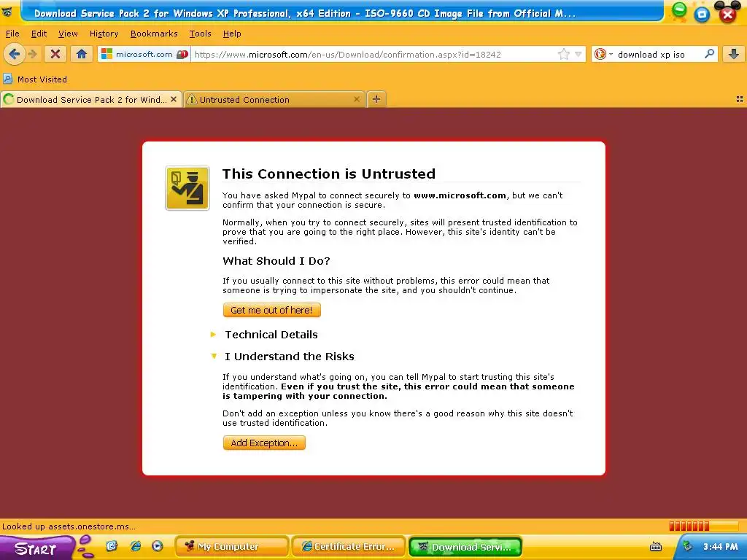Viewport: 747px width, 560px height.
Task: Open the My Computer taskbar button
Action: [x=231, y=547]
